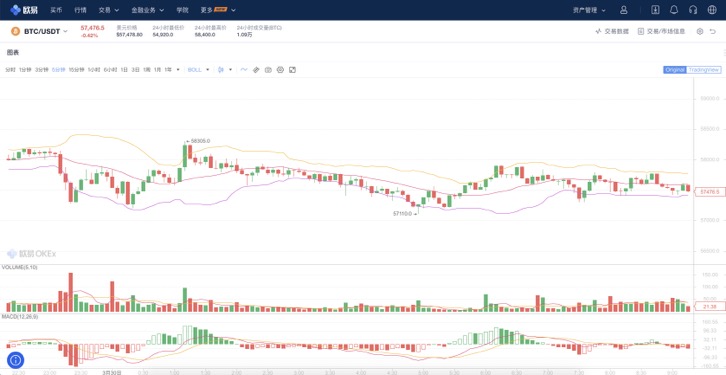Screen dimensions: 726x375
Task: Select the 6小时 interval
Action: 110,70
